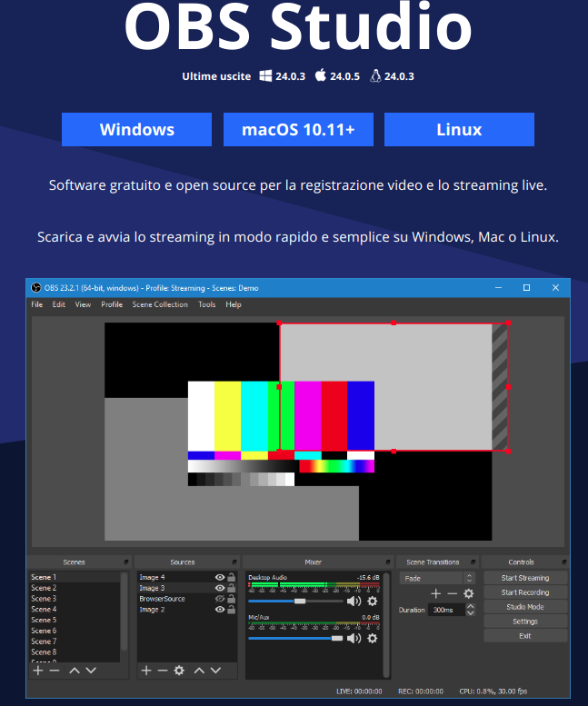Open the Scene Collection menu
This screenshot has width=588, height=706.
click(160, 304)
